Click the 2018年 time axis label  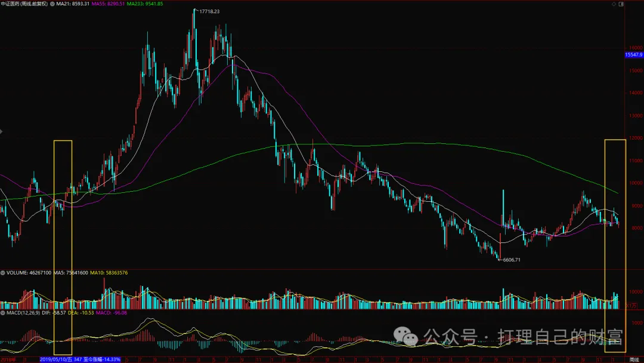coord(8,359)
